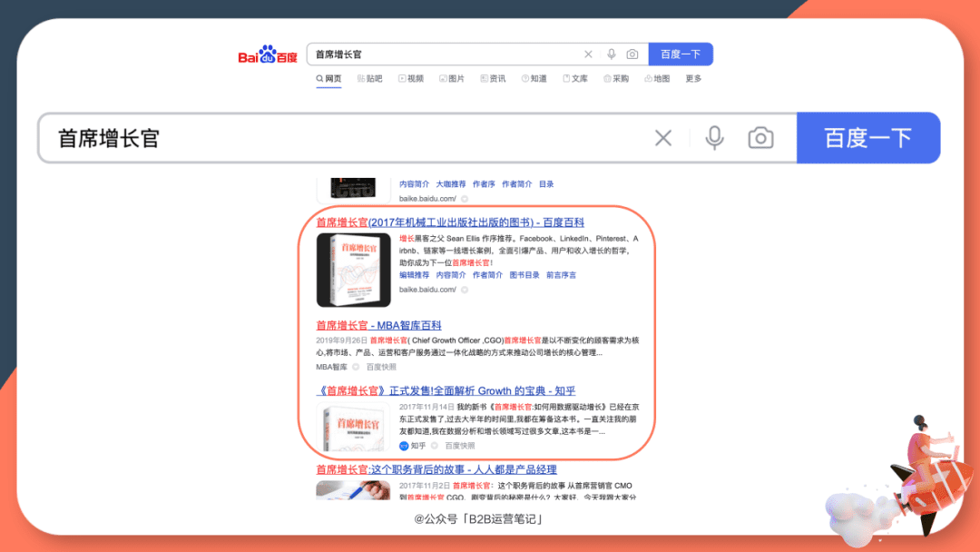The image size is (980, 552).
Task: Open the 文库 tab
Action: click(x=575, y=79)
